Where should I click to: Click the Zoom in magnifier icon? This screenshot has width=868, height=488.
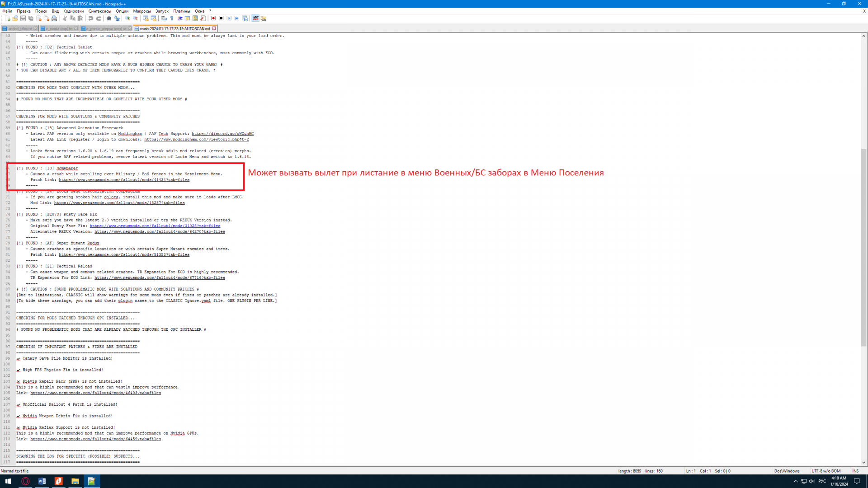click(x=127, y=19)
